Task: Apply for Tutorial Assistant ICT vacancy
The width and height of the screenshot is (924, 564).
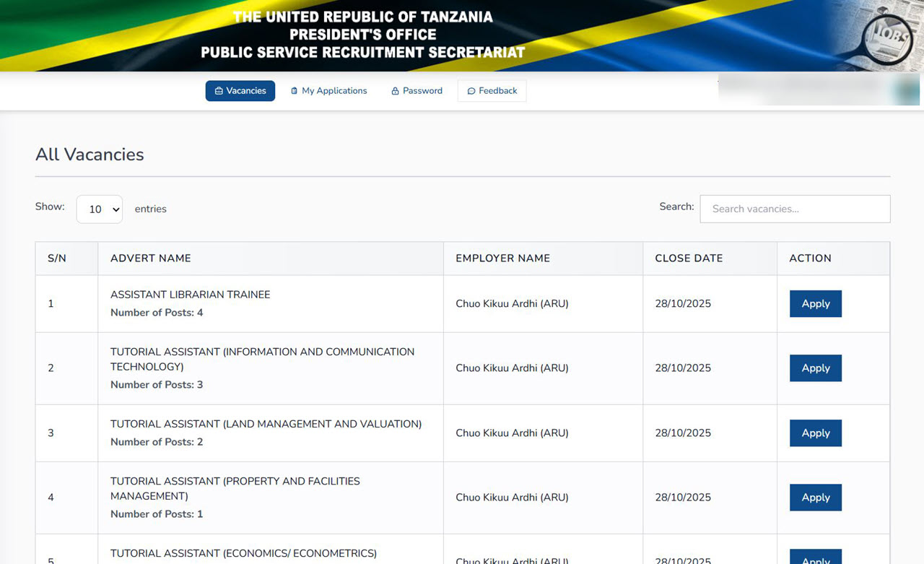Action: point(815,368)
